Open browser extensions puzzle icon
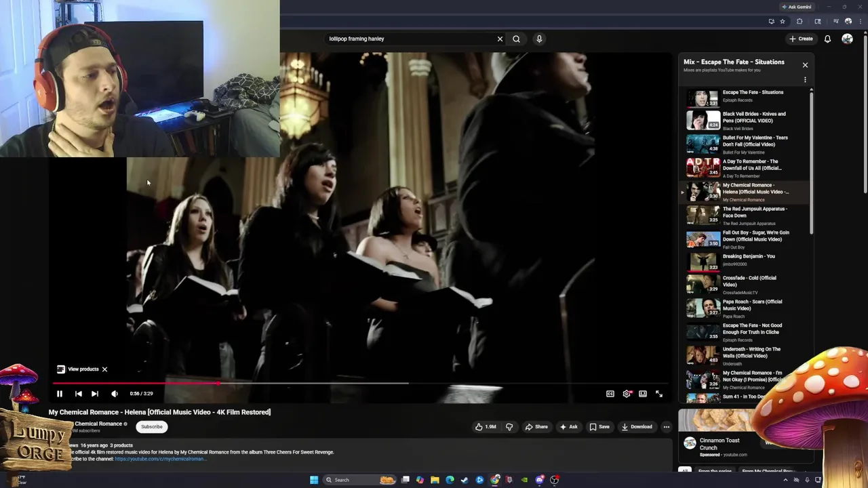The image size is (868, 488). pos(800,22)
